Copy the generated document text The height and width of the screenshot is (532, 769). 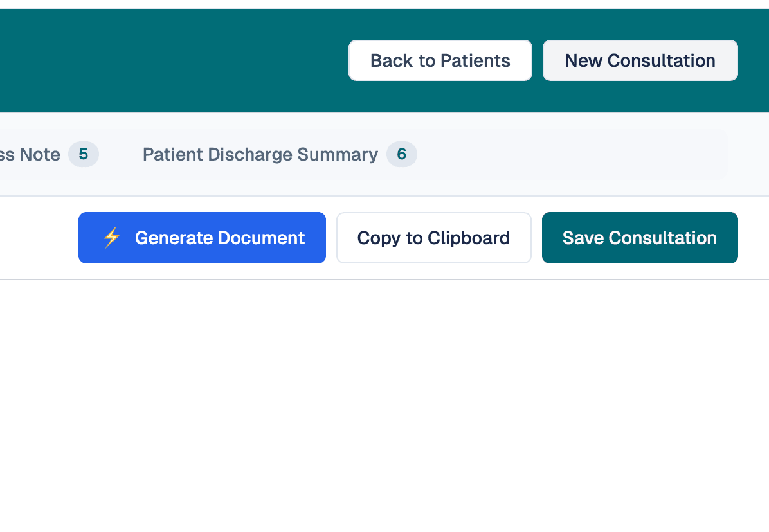tap(433, 238)
